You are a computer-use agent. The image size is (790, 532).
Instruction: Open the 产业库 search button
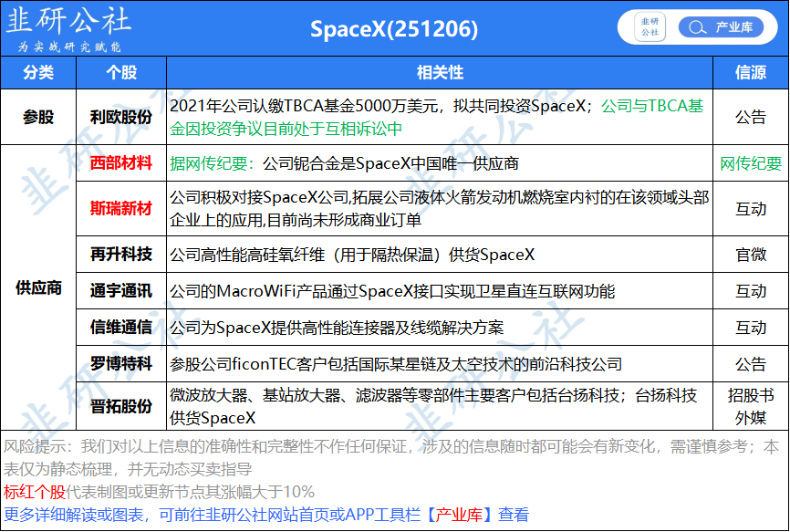click(721, 27)
